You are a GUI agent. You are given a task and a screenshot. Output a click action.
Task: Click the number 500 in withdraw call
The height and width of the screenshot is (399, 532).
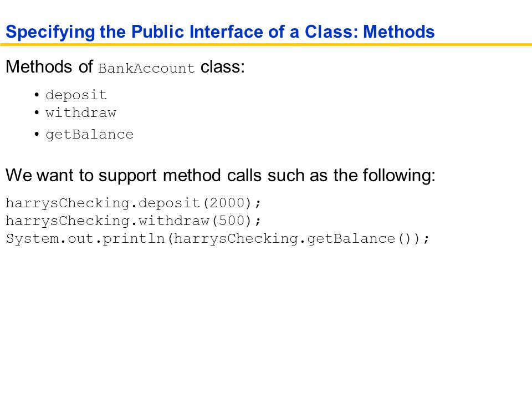[232, 221]
